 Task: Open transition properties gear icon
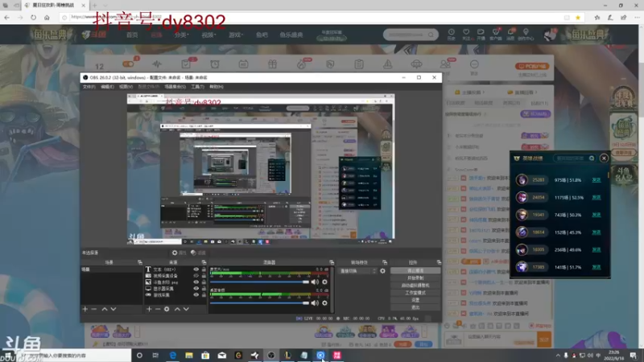(x=382, y=271)
